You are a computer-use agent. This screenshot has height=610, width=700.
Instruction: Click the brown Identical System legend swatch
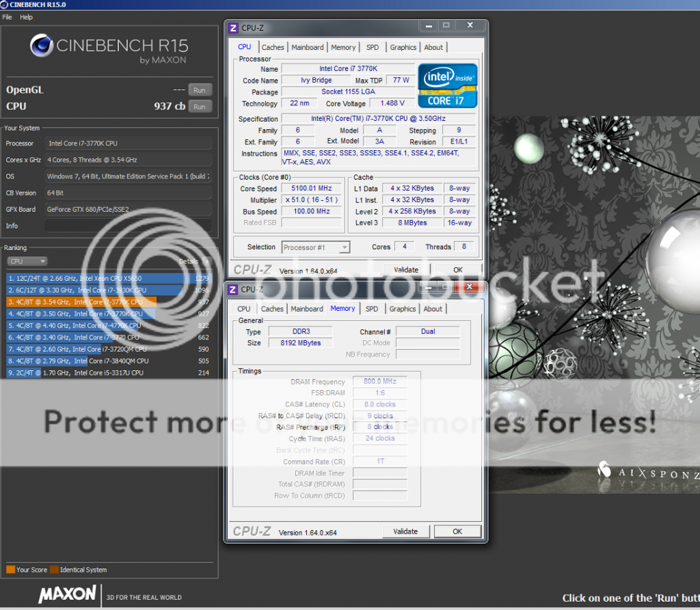pyautogui.click(x=54, y=570)
